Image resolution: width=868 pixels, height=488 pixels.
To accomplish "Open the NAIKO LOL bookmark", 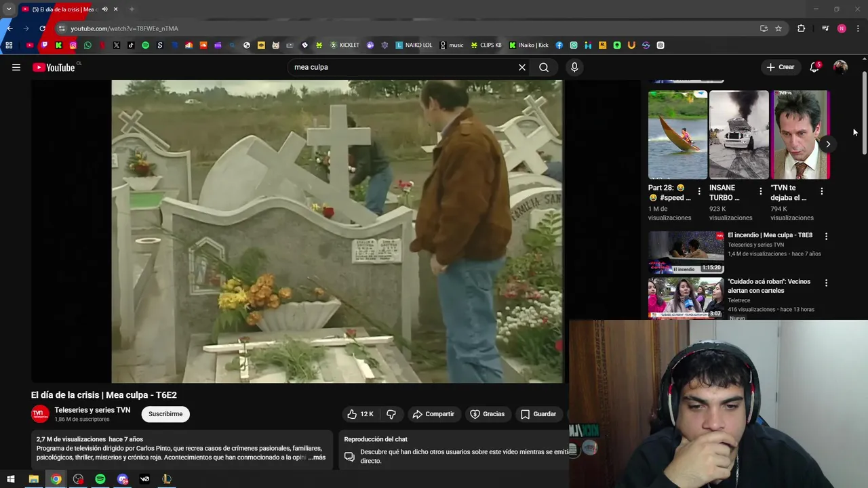I will [414, 45].
